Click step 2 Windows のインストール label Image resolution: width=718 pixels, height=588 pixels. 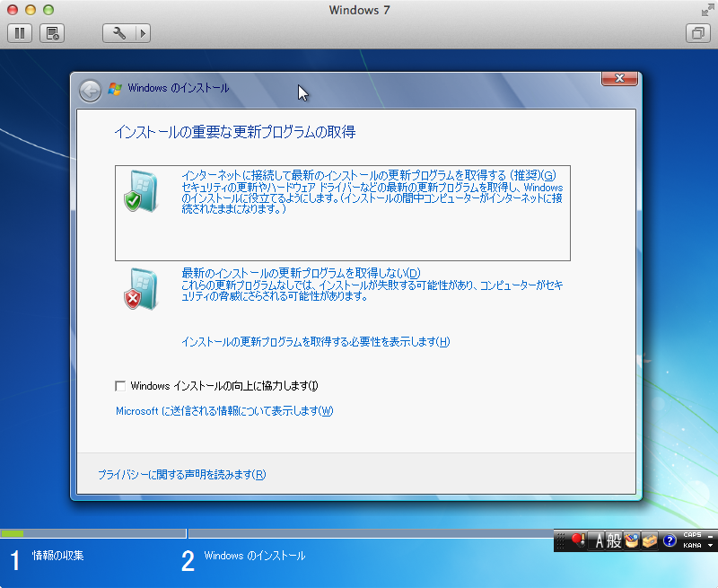click(255, 556)
